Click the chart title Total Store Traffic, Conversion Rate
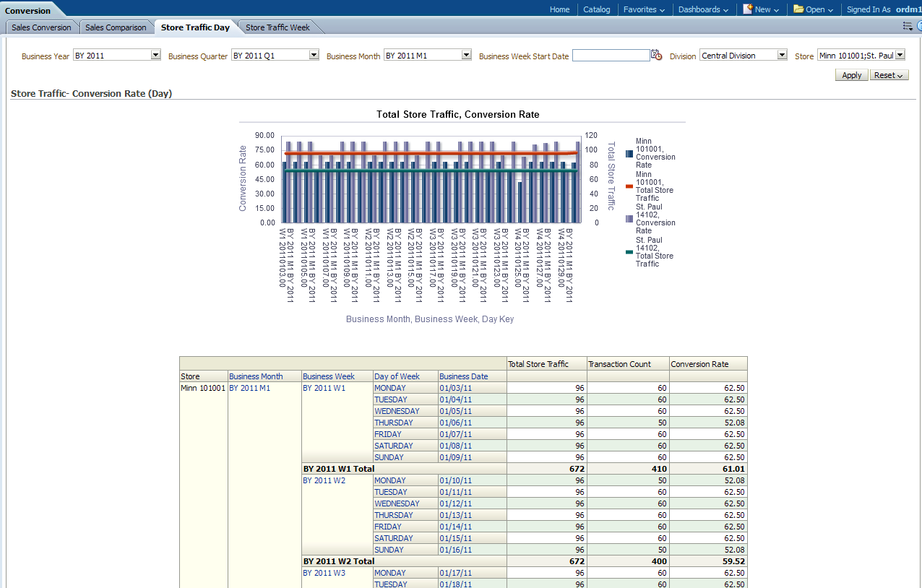This screenshot has height=588, width=922. coord(458,114)
